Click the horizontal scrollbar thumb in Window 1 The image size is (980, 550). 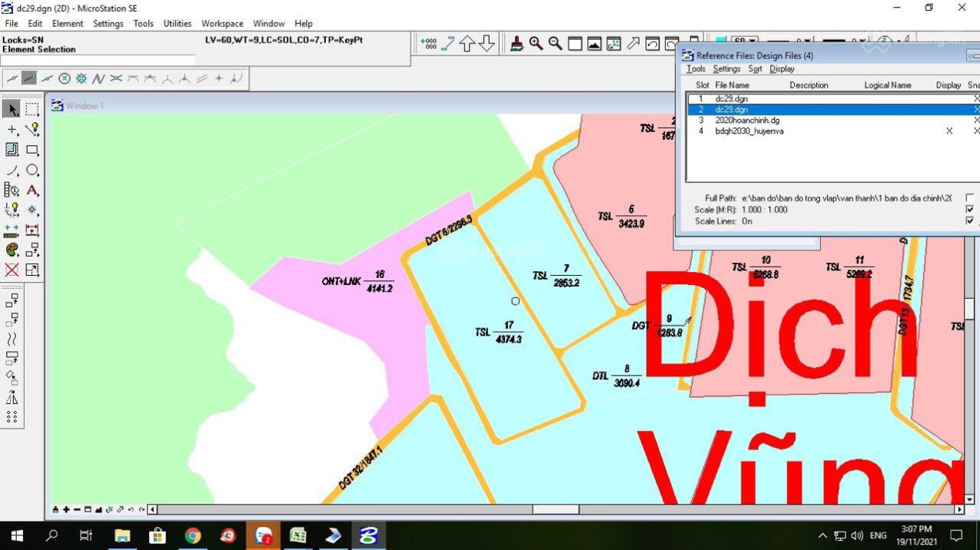click(556, 509)
